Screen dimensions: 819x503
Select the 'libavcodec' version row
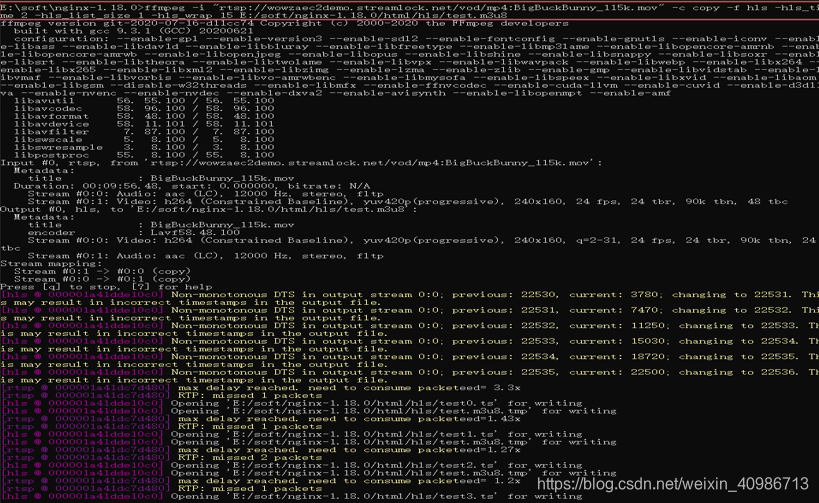click(x=144, y=109)
